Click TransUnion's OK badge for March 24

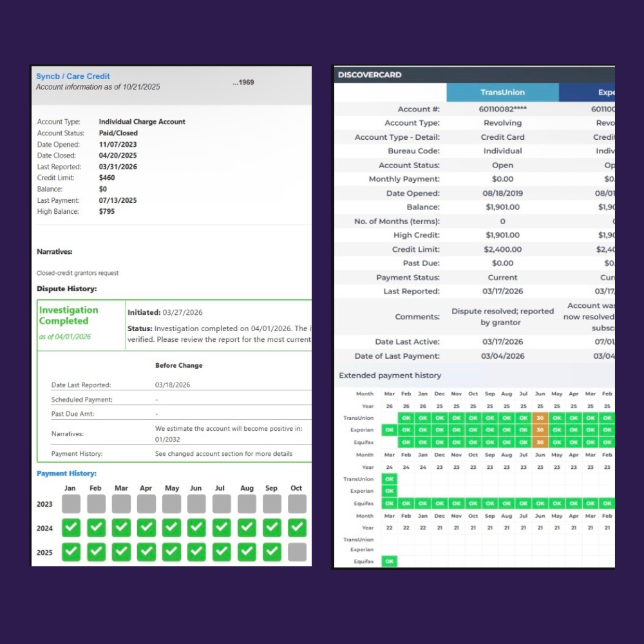click(390, 479)
